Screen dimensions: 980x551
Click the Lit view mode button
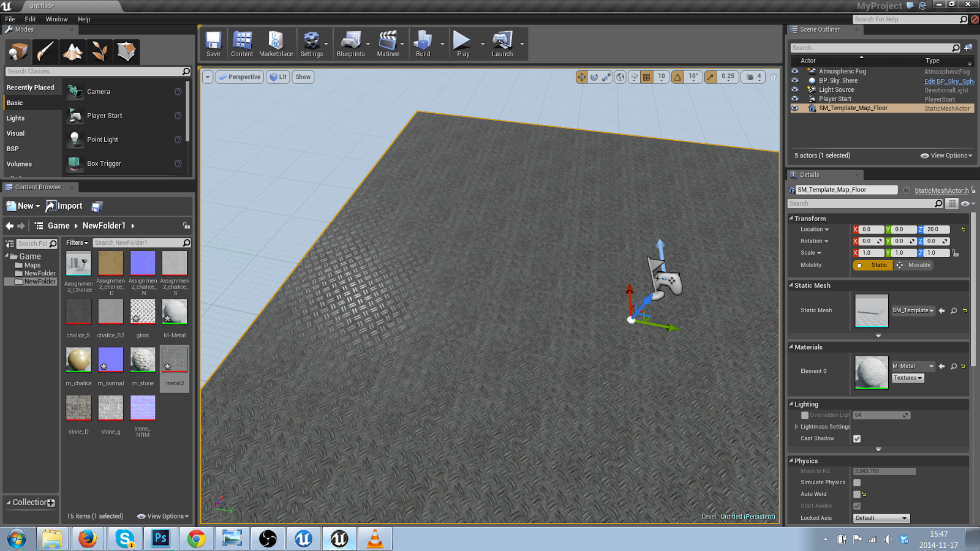(278, 77)
